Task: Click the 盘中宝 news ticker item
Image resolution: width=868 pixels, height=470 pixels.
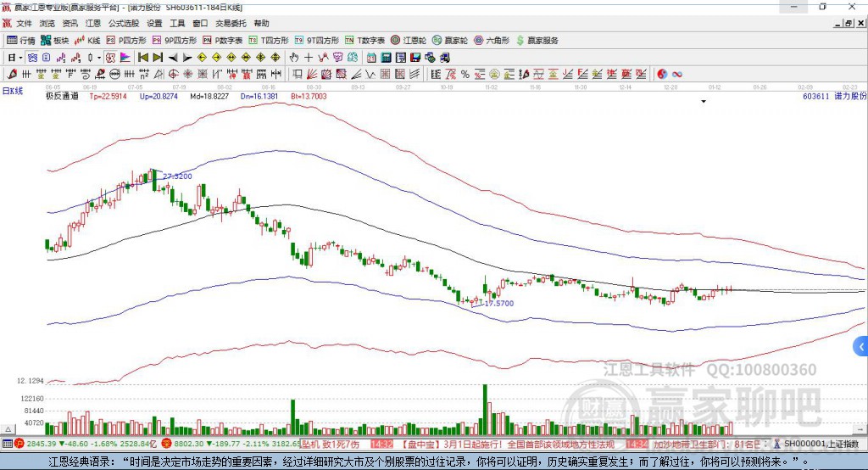Action: (505, 445)
